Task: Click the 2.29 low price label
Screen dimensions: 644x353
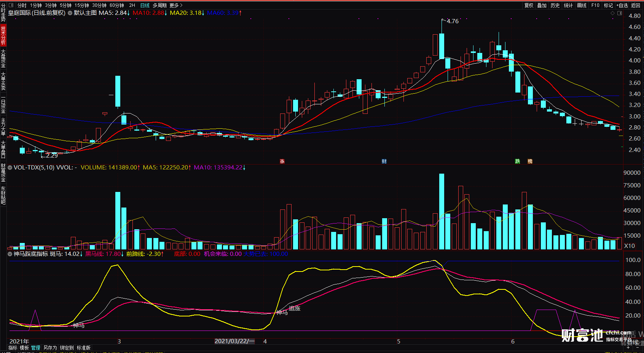Action: point(52,155)
